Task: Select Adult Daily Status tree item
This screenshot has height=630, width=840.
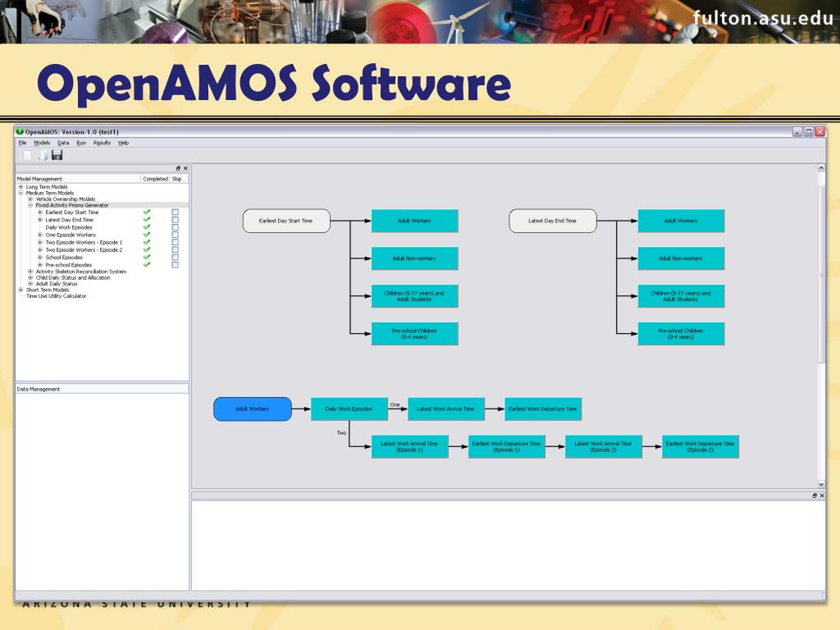Action: coord(57,284)
